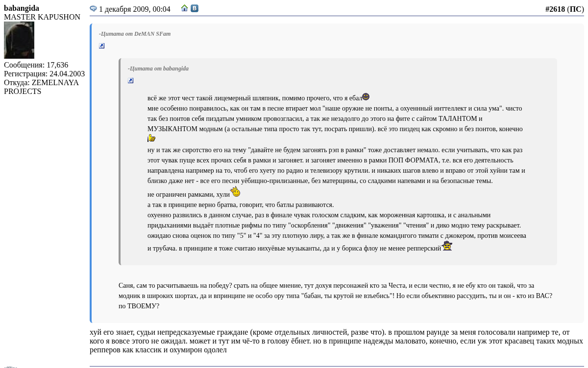Click the VK social network icon
Image resolution: width=588 pixels, height=368 pixels.
pos(195,8)
